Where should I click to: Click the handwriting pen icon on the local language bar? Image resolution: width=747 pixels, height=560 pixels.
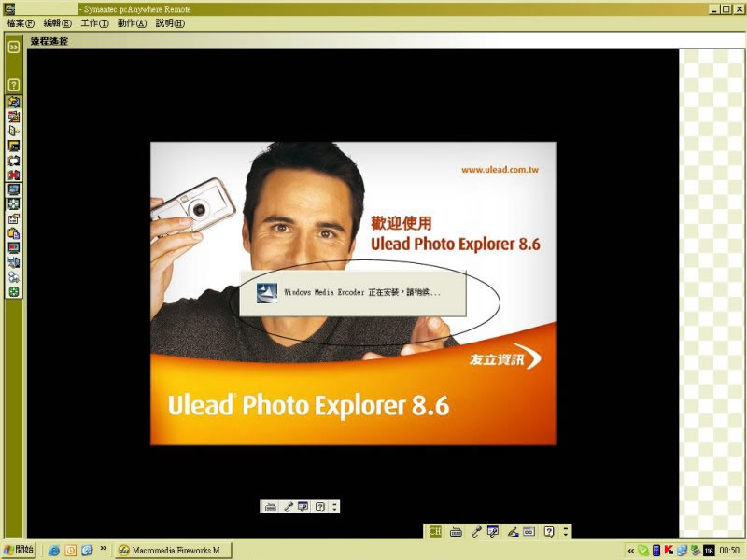tap(513, 532)
